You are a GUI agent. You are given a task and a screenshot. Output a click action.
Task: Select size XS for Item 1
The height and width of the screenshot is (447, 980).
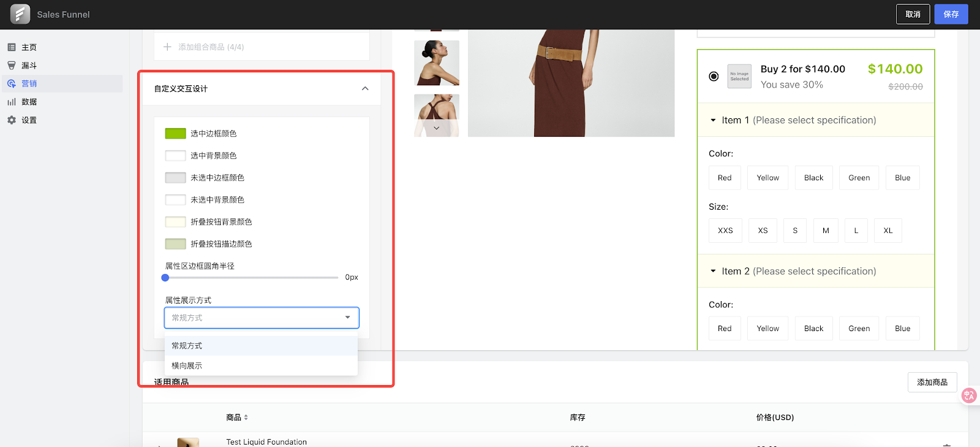click(x=763, y=231)
